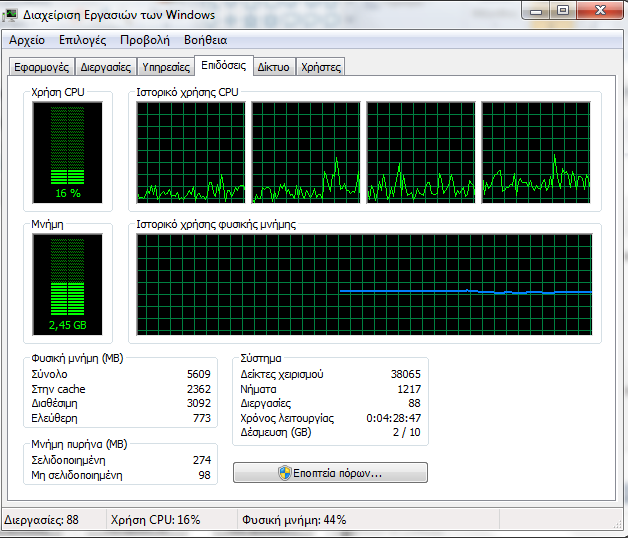Click the Διαθέσιμη value 3092
Image resolution: width=628 pixels, height=538 pixels.
[x=199, y=403]
